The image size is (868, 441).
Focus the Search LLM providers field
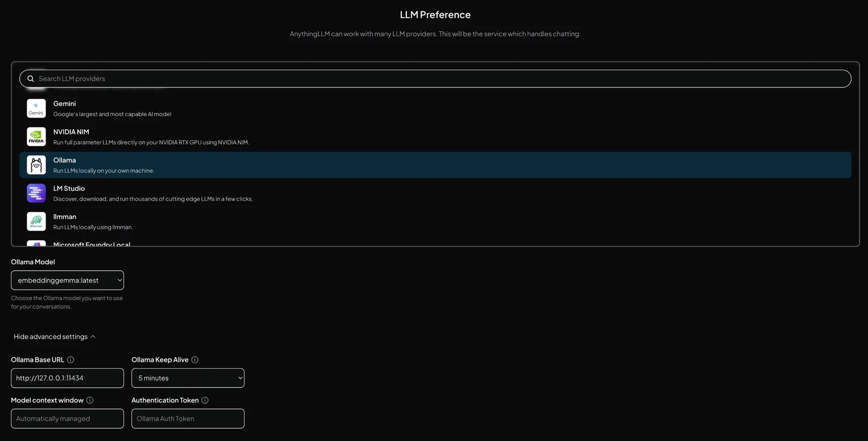pyautogui.click(x=435, y=79)
